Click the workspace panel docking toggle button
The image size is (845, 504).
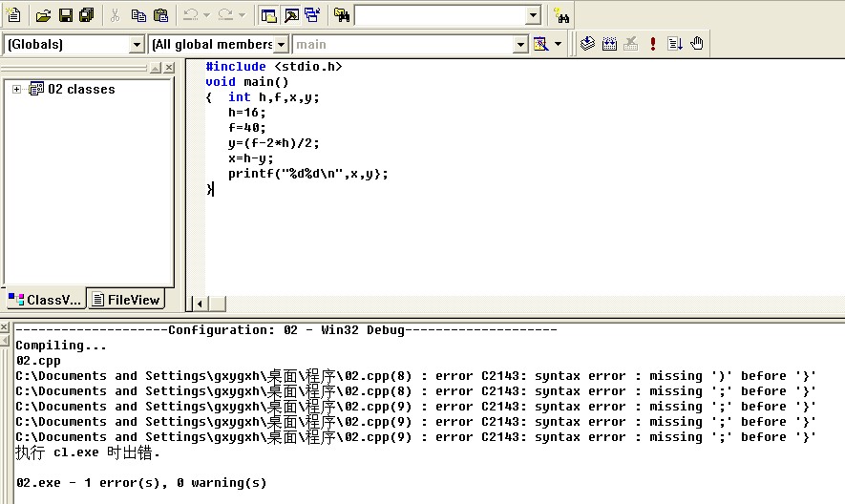point(156,68)
